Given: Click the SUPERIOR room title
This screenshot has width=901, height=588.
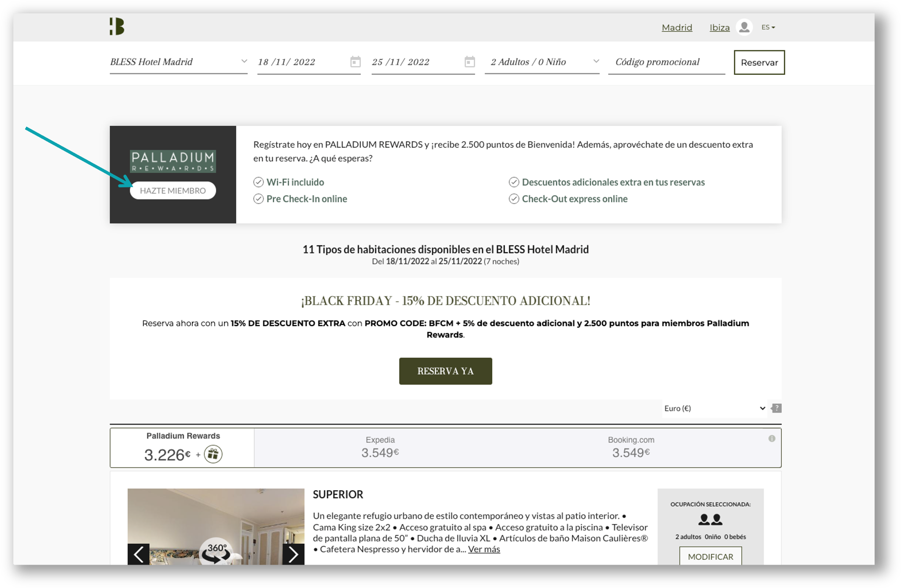Looking at the screenshot, I should 338,494.
